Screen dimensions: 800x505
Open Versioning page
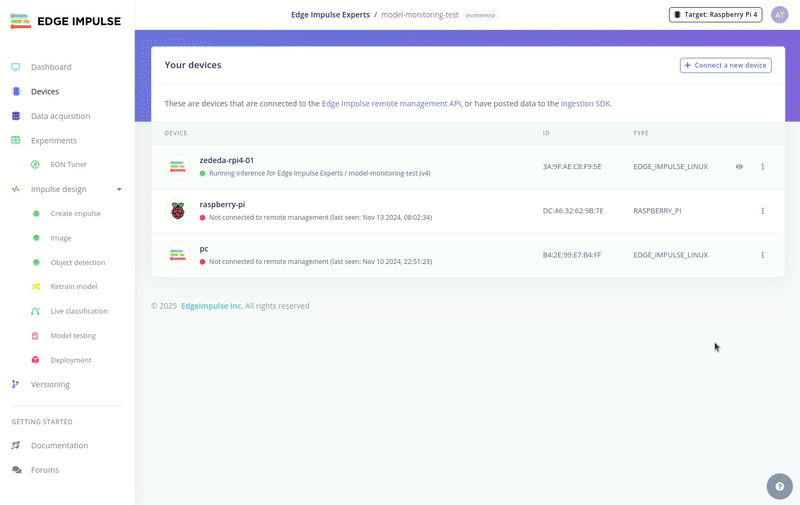click(x=50, y=385)
